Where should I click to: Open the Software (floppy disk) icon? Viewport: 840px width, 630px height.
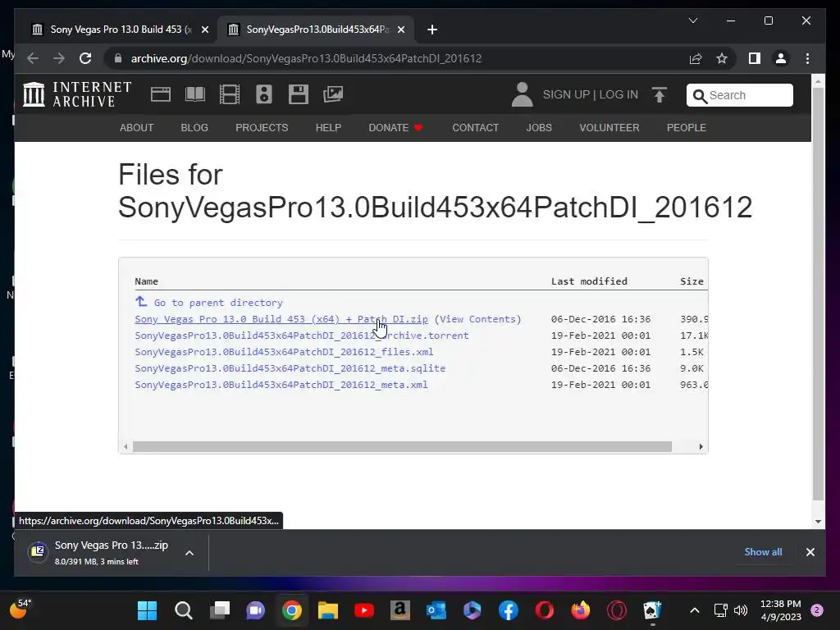point(299,94)
